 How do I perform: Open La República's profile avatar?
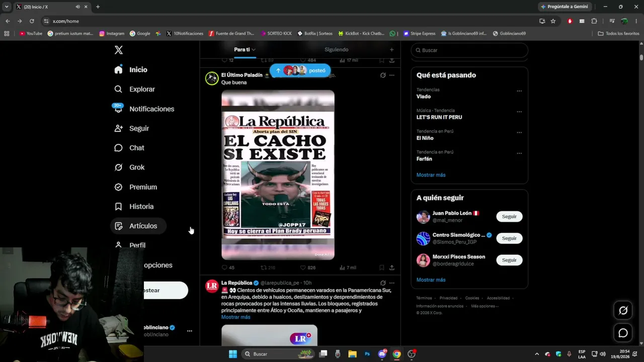212,286
